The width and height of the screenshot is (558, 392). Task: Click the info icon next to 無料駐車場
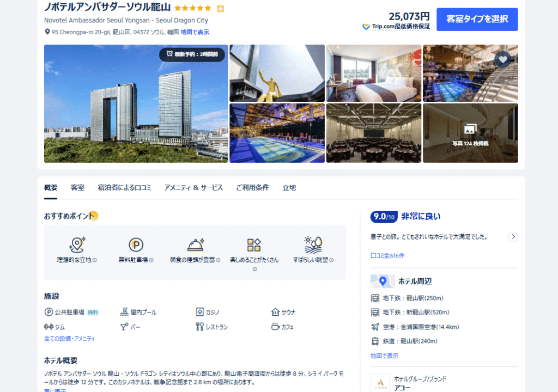pos(151,260)
